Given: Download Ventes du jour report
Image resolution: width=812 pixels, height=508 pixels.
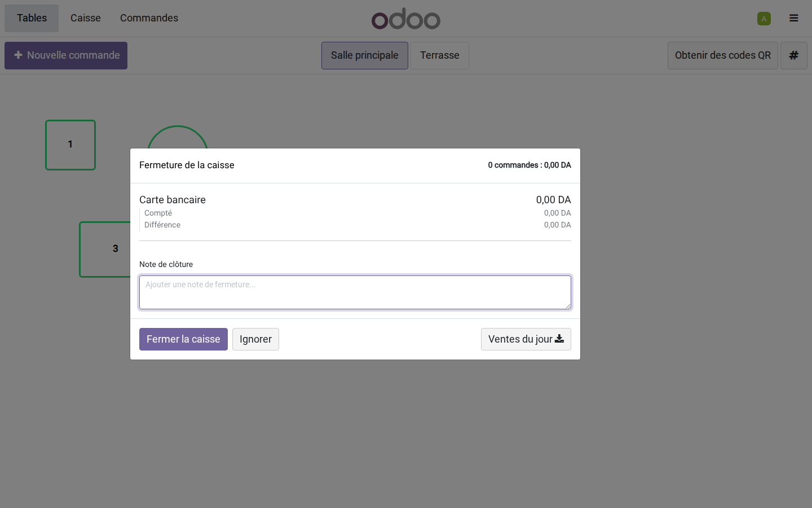Looking at the screenshot, I should [526, 339].
